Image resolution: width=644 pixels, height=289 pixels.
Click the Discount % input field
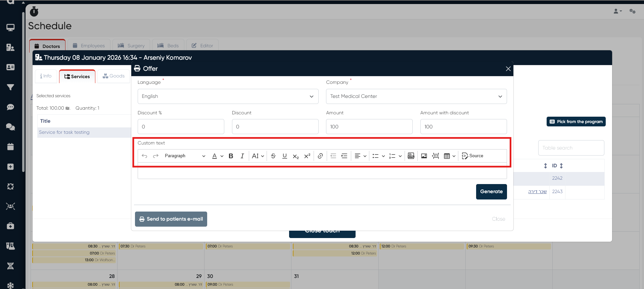[181, 127]
